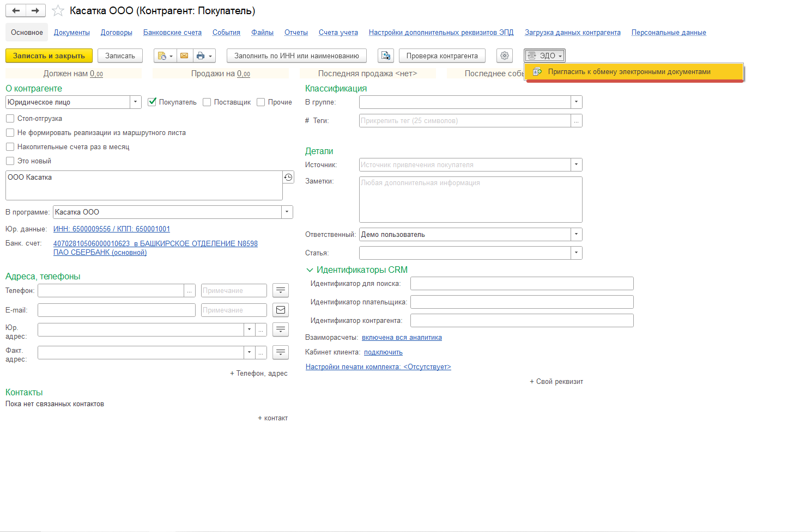Image resolution: width=812 pixels, height=532 pixels.
Task: Click the lines icon in the Юр. адрес row
Action: pos(281,330)
